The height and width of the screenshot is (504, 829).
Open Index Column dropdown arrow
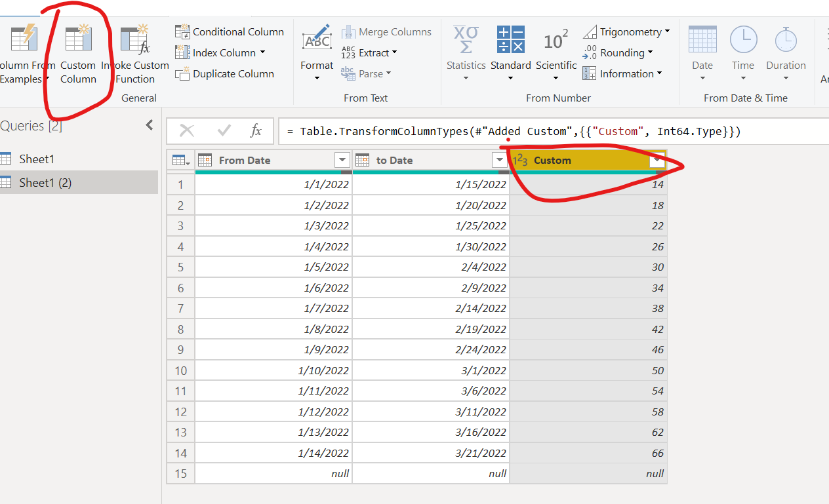pyautogui.click(x=262, y=52)
